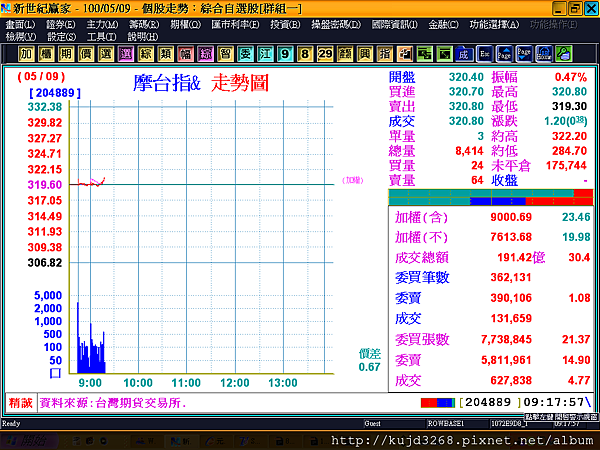Open the 主力(M) menu
The image size is (600, 450).
click(x=102, y=24)
